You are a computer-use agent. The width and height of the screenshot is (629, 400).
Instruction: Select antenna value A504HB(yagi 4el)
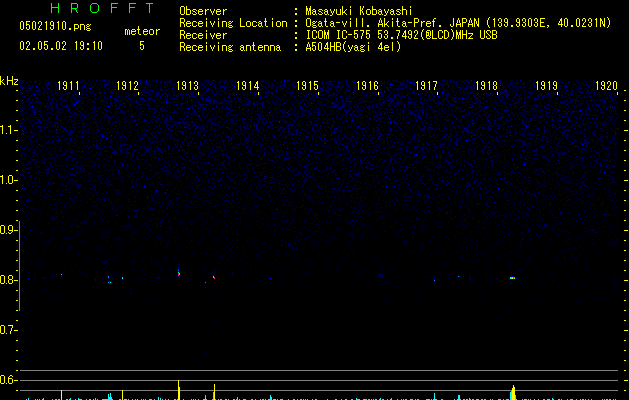(353, 47)
